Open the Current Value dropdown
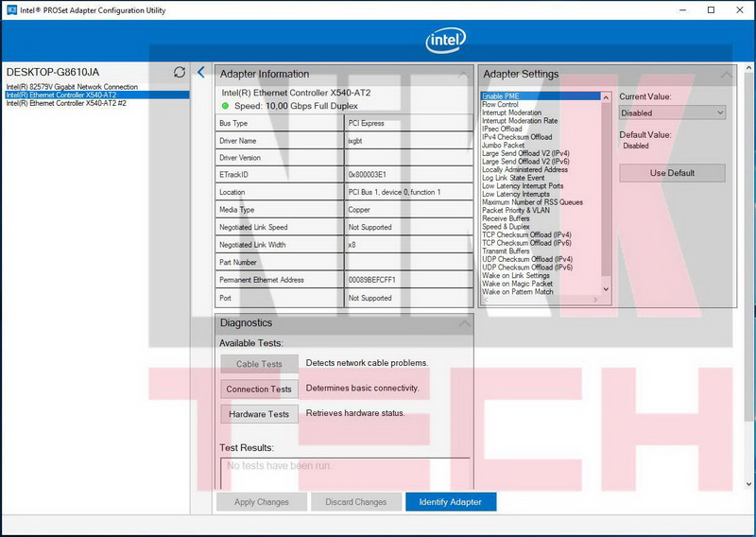756x537 pixels. (672, 113)
